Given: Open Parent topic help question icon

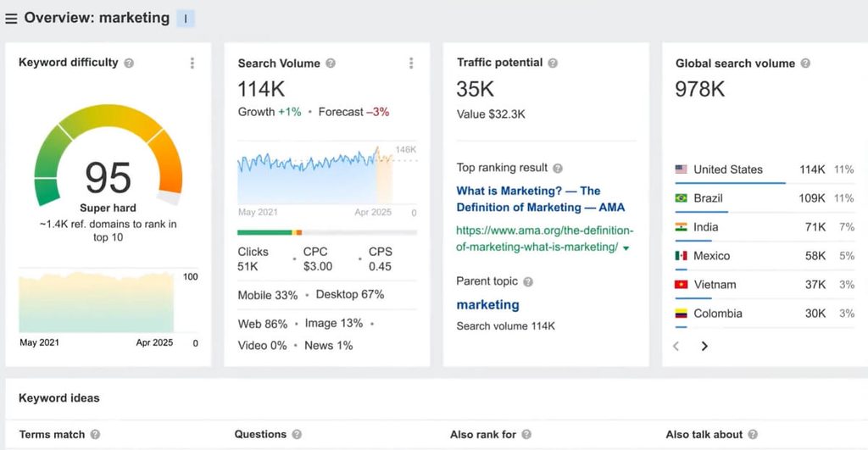Looking at the screenshot, I should 528,281.
